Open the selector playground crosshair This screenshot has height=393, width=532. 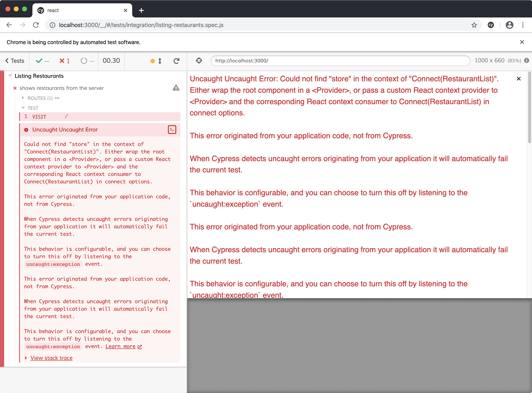199,61
